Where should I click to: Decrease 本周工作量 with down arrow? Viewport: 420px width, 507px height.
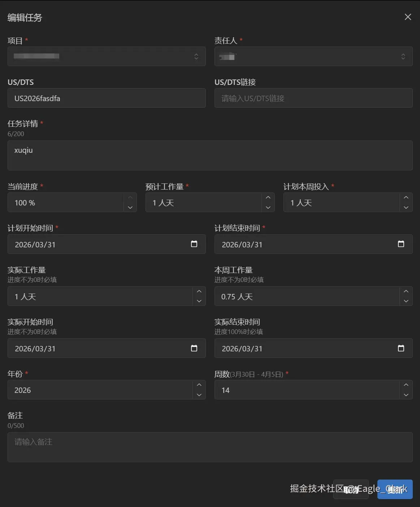pos(406,301)
